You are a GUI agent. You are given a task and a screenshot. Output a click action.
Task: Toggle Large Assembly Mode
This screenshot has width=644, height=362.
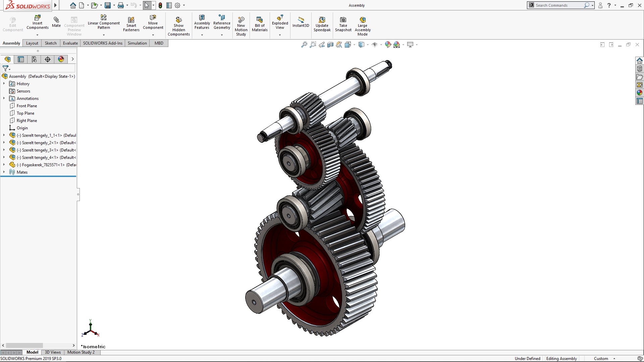(x=363, y=20)
